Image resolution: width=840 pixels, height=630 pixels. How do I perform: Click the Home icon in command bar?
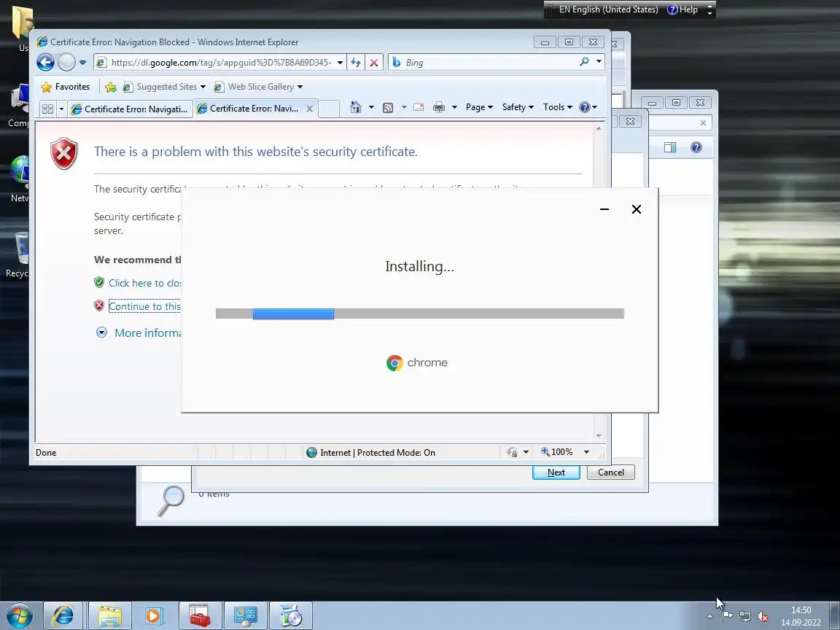pos(356,107)
